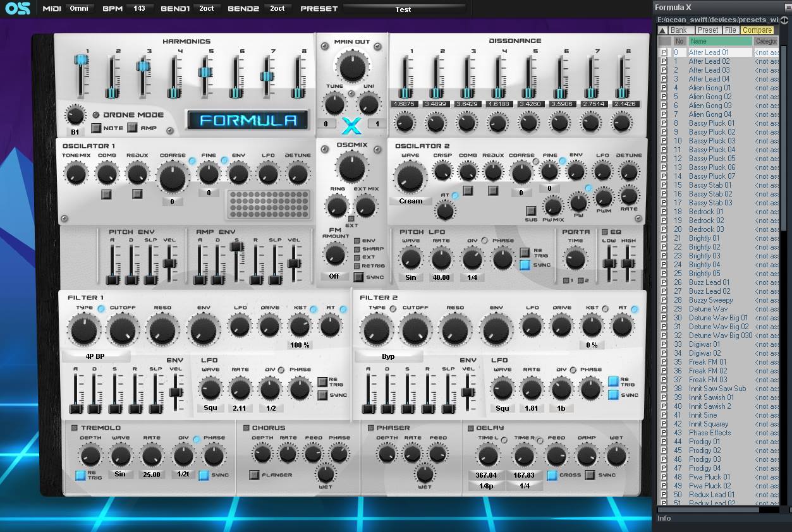This screenshot has height=532, width=792.
Task: Toggle the Delay SYNC button
Action: [590, 475]
